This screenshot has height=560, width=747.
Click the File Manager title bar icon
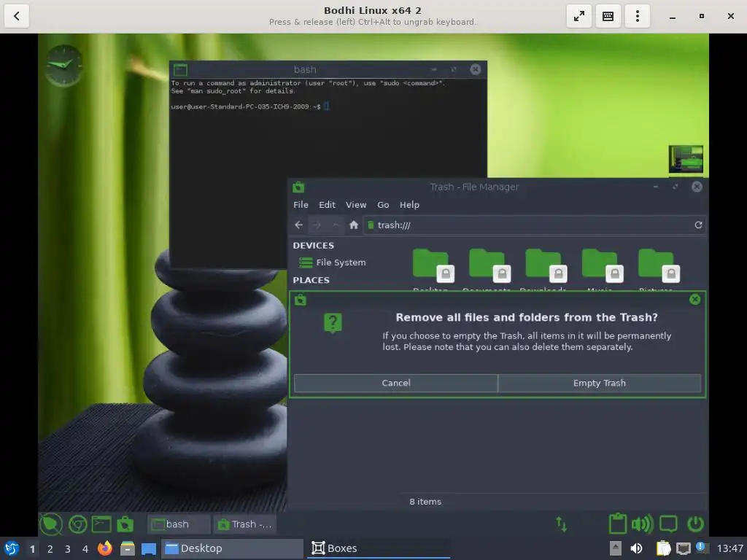tap(298, 187)
